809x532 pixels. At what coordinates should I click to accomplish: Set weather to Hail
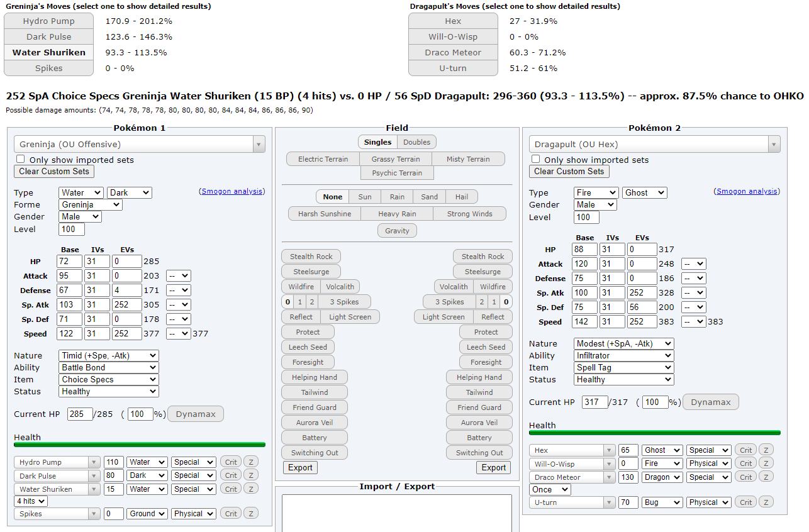click(462, 197)
